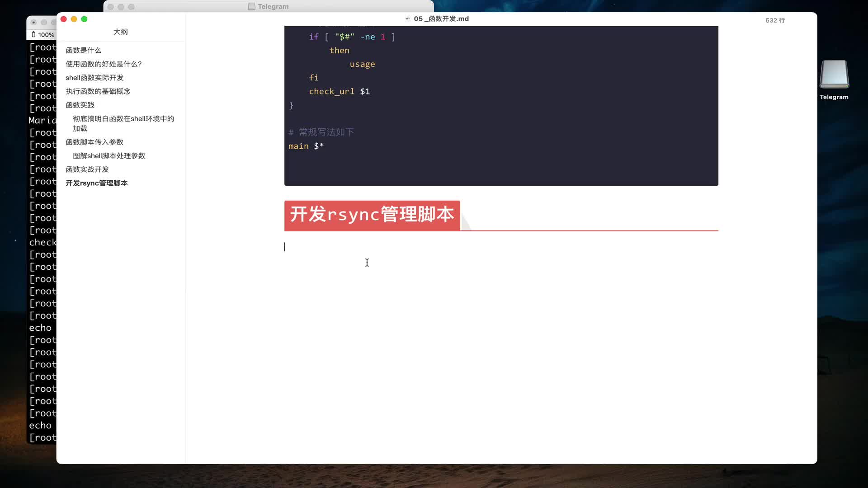This screenshot has width=868, height=488.
Task: Click the 532 行 line count indicator
Action: (x=775, y=20)
